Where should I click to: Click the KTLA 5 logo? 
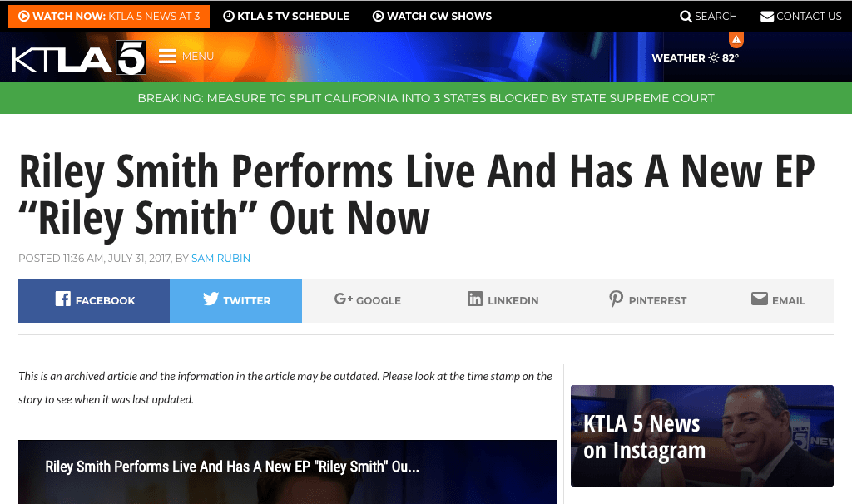[x=79, y=57]
